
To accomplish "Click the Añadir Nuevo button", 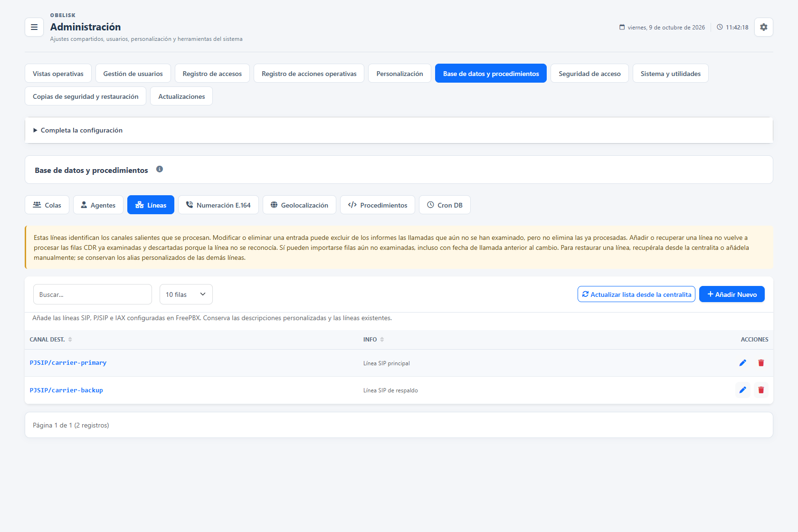I will (x=732, y=294).
